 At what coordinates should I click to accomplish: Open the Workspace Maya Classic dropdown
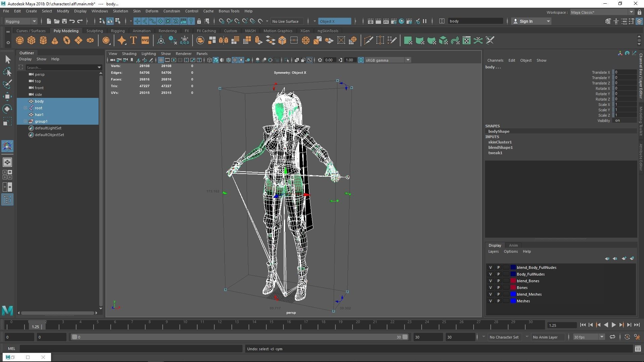pyautogui.click(x=602, y=12)
